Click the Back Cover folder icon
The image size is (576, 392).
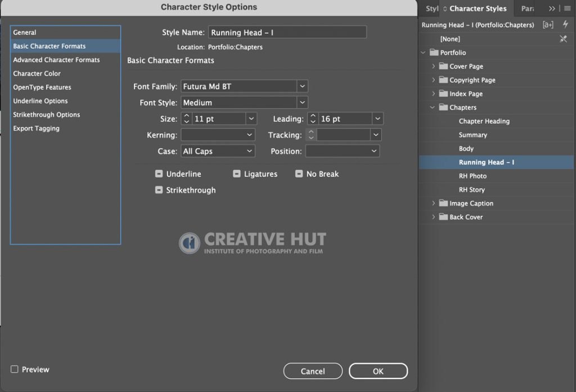443,217
